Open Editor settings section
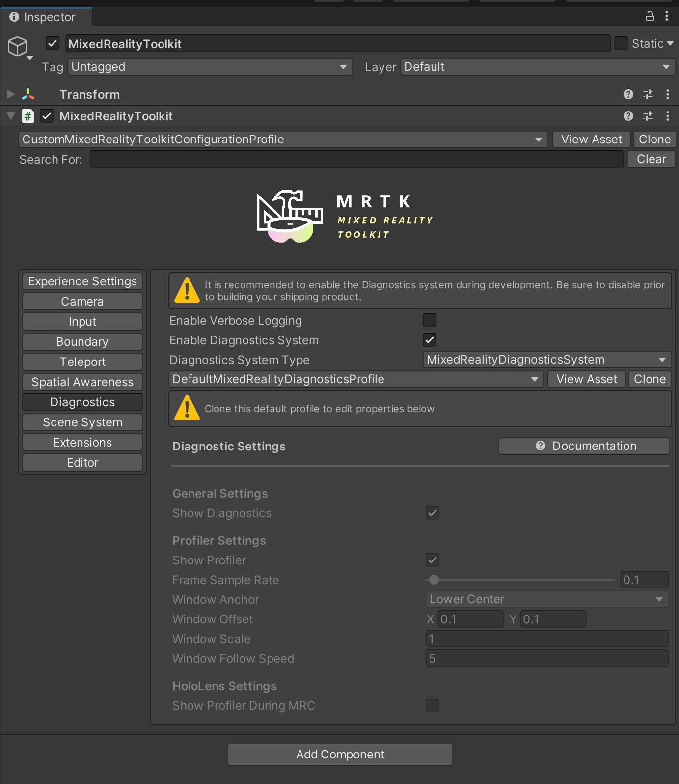The height and width of the screenshot is (784, 679). click(82, 463)
